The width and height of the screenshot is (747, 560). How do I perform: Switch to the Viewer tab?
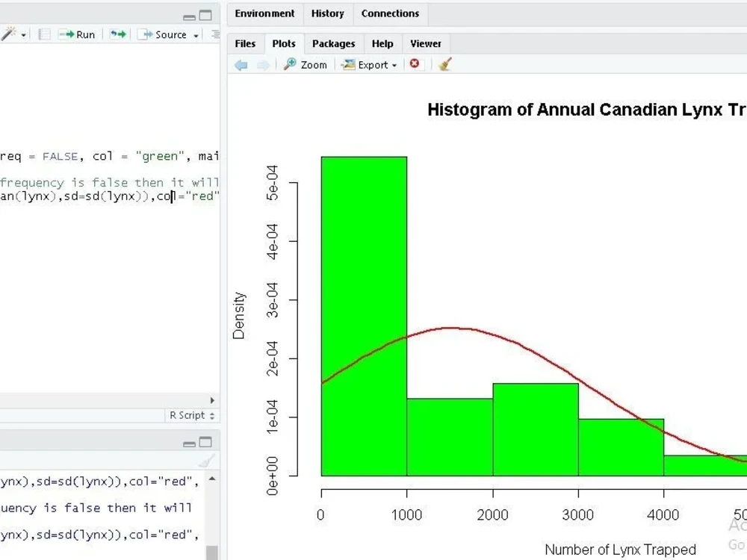click(426, 43)
